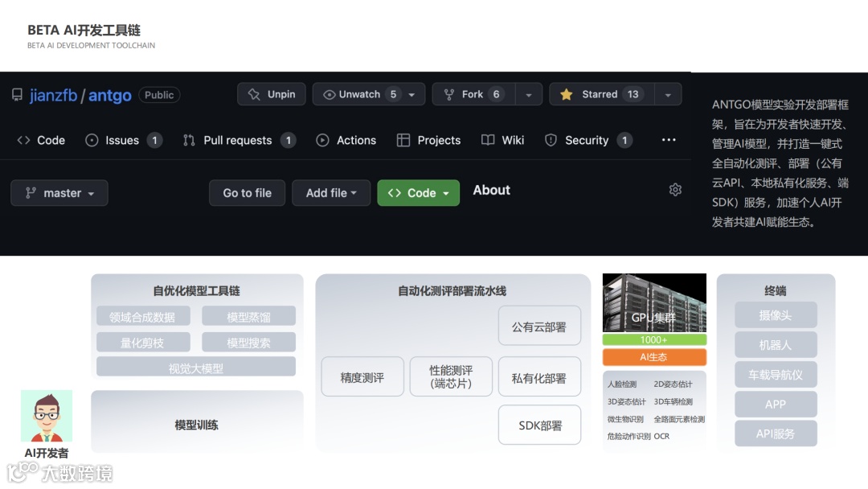
Task: Click the 模型训练 panel
Action: pyautogui.click(x=197, y=422)
